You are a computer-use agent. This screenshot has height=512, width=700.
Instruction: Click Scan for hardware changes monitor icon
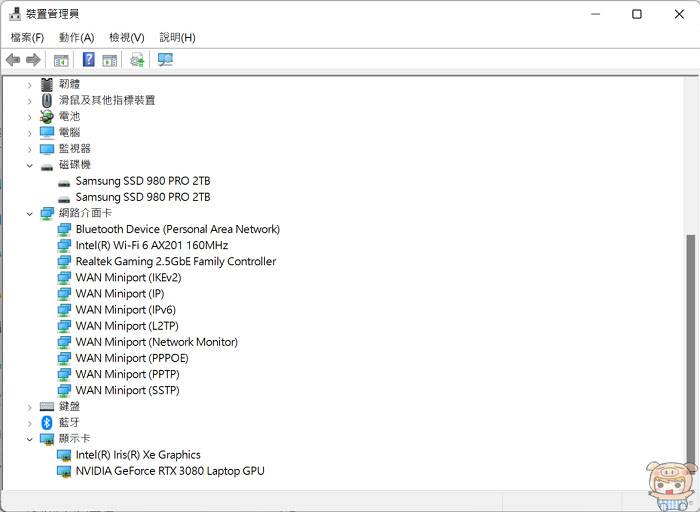tap(165, 59)
